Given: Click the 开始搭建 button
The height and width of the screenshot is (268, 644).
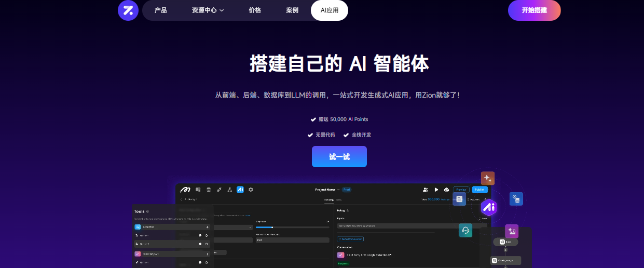Looking at the screenshot, I should click(x=535, y=10).
